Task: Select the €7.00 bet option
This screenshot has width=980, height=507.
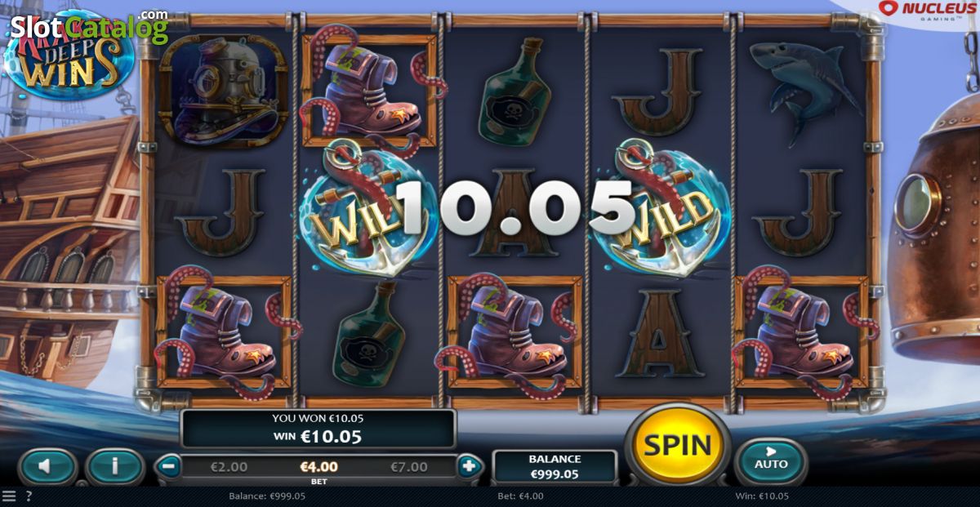Action: (x=409, y=467)
